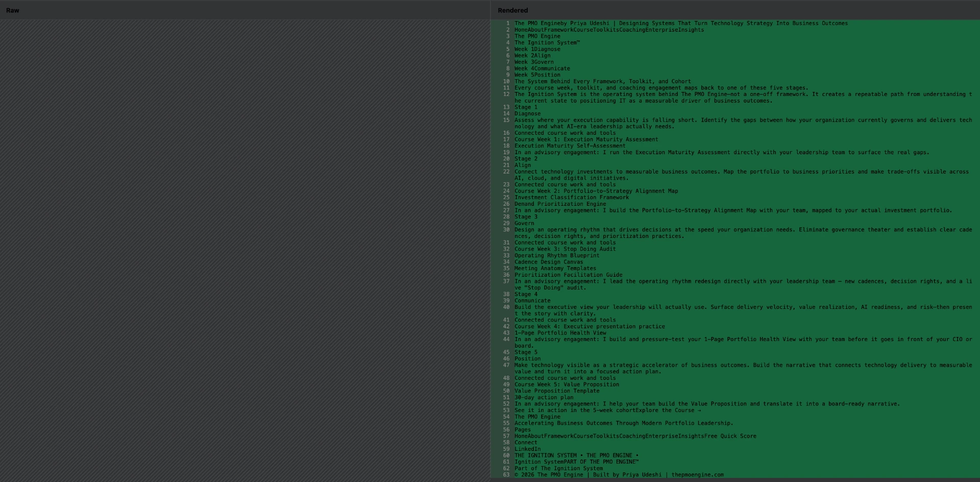Select the Raw pane header
Viewport: 980px width, 482px height.
pos(13,10)
